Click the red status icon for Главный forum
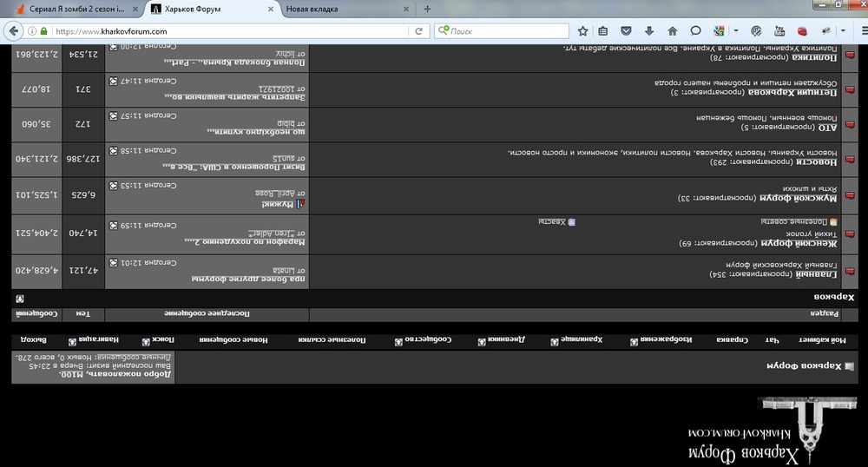The width and height of the screenshot is (868, 467). point(850,271)
